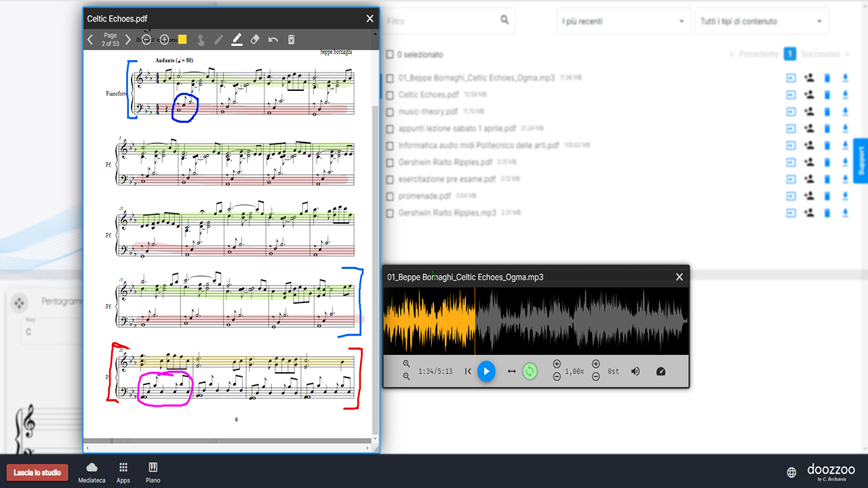Open the Apps menu in bottom bar
Viewport: 868px width, 488px height.
[123, 472]
